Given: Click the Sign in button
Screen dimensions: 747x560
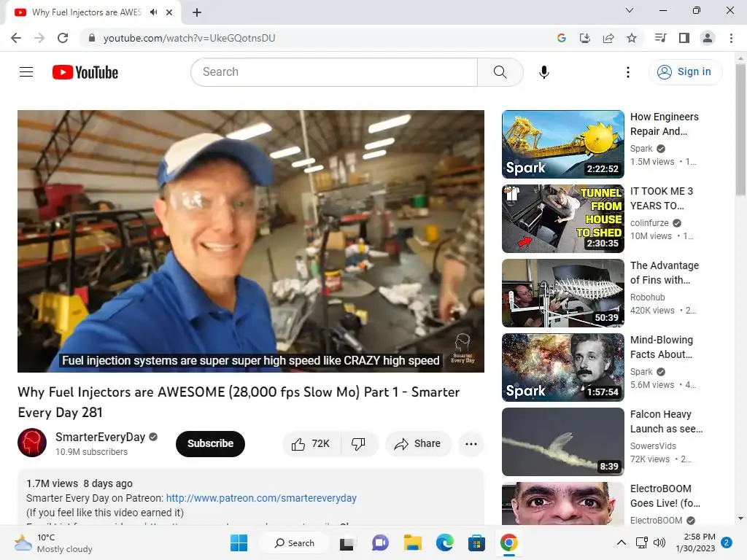Looking at the screenshot, I should point(685,72).
